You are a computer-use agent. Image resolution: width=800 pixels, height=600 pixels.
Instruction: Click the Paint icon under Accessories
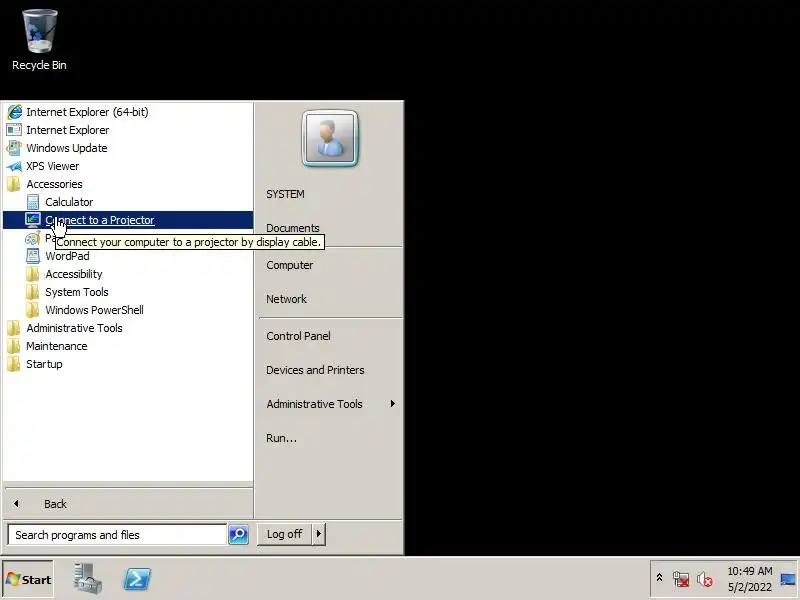click(33, 238)
